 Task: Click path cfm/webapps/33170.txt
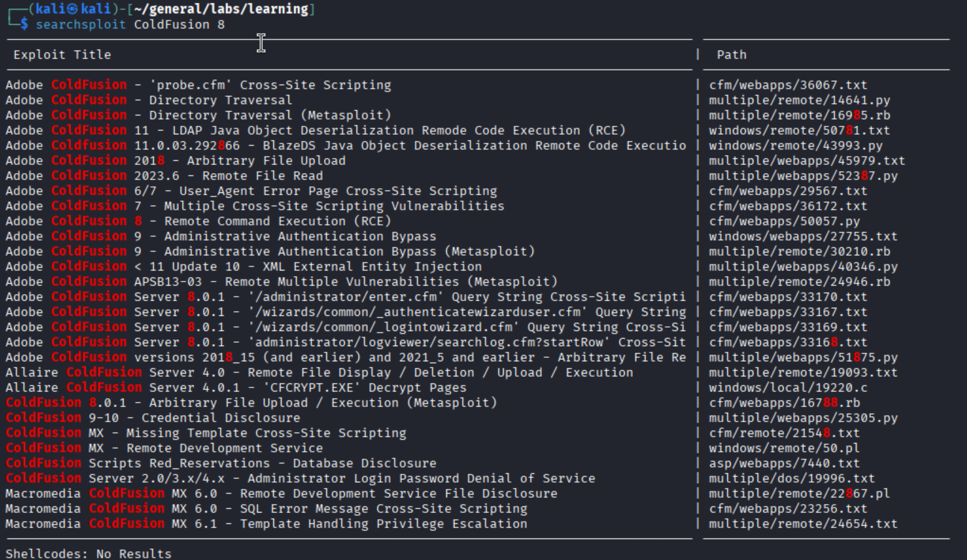(x=788, y=297)
